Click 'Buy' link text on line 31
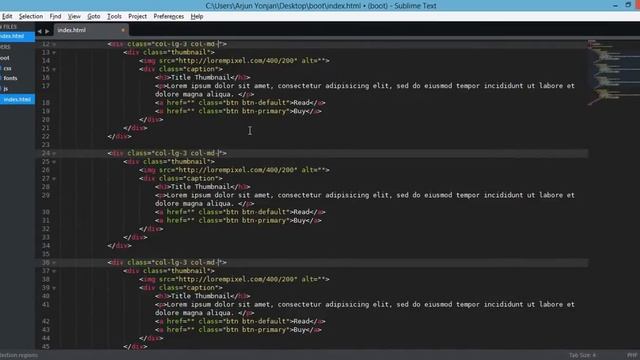 pos(299,220)
